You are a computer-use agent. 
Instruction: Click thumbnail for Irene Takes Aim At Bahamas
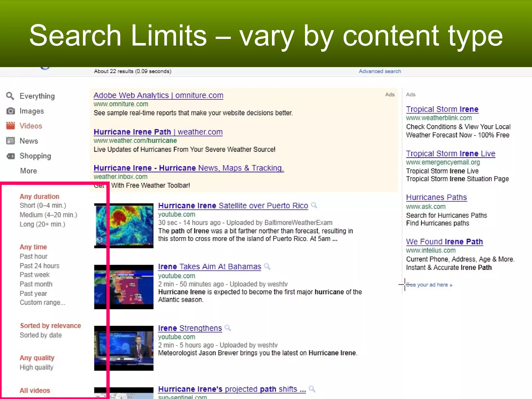(124, 287)
